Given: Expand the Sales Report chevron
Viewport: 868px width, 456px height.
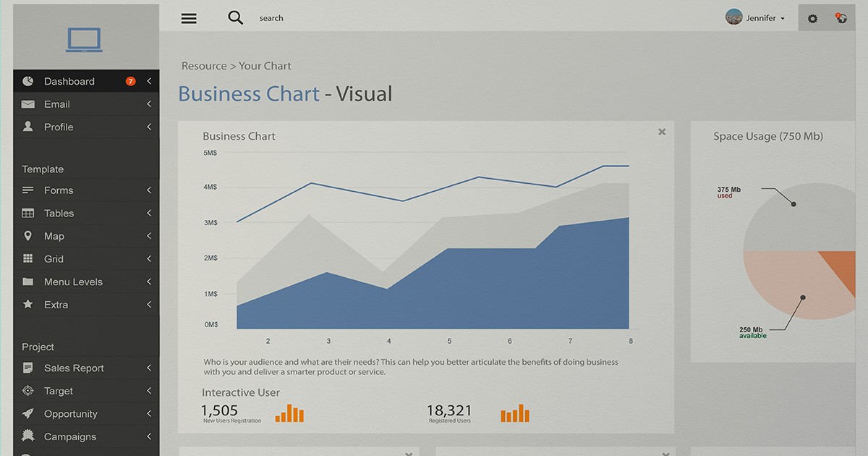Looking at the screenshot, I should click(x=149, y=368).
